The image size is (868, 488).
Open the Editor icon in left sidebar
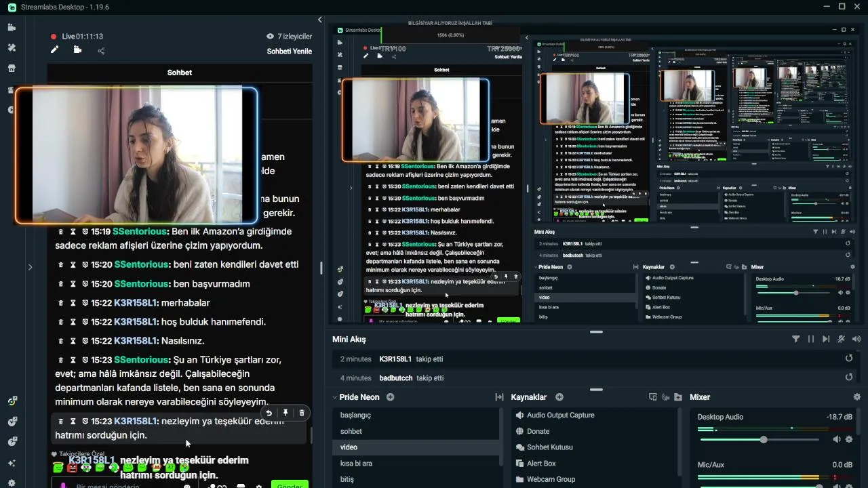point(12,27)
